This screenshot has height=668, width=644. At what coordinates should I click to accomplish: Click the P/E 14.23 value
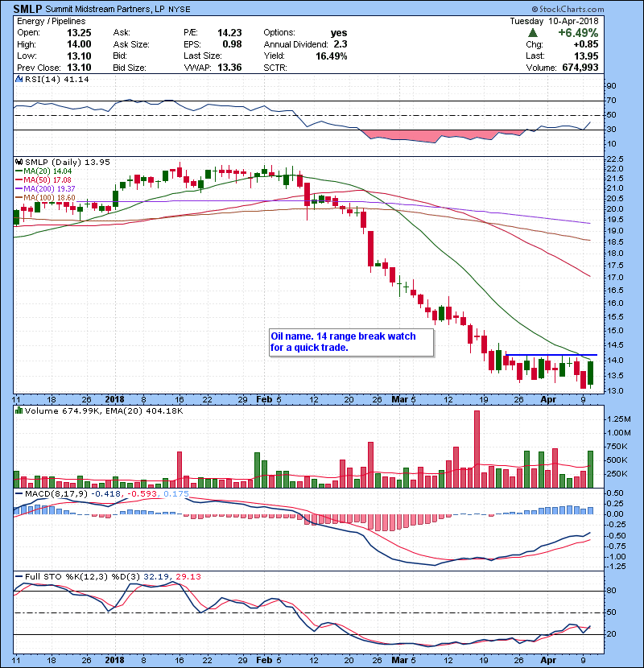click(229, 33)
